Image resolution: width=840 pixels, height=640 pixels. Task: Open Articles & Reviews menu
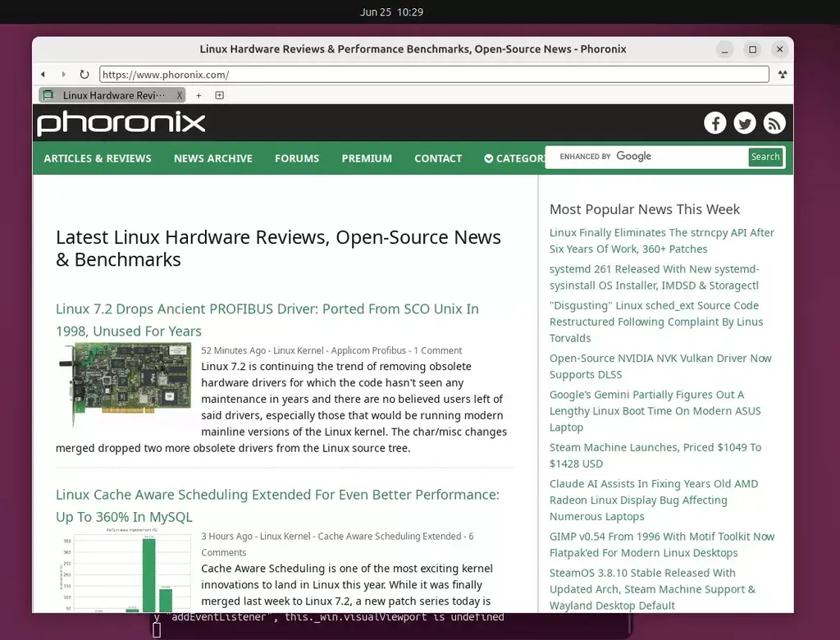pos(98,158)
